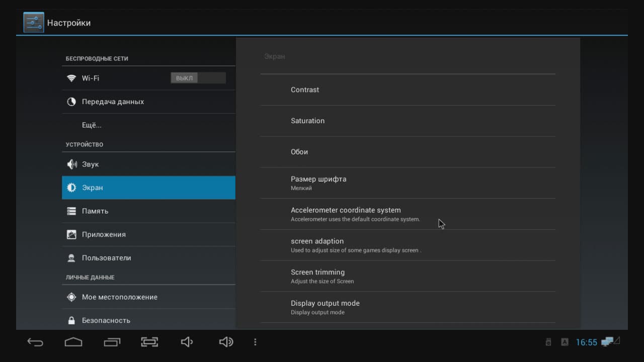This screenshot has height=362, width=644.
Task: Click the clock showing 16:55
Action: 586,342
